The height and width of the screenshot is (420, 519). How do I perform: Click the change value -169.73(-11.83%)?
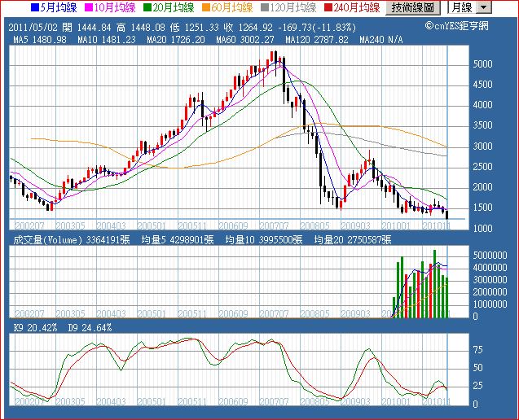click(x=317, y=28)
